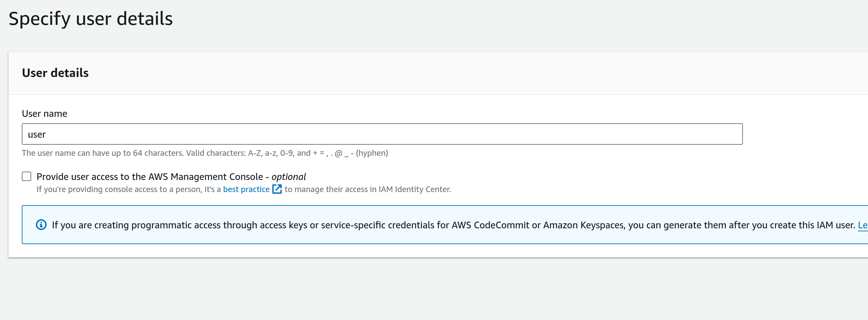This screenshot has width=868, height=320.
Task: Click the blue info circle icon
Action: pos(41,225)
